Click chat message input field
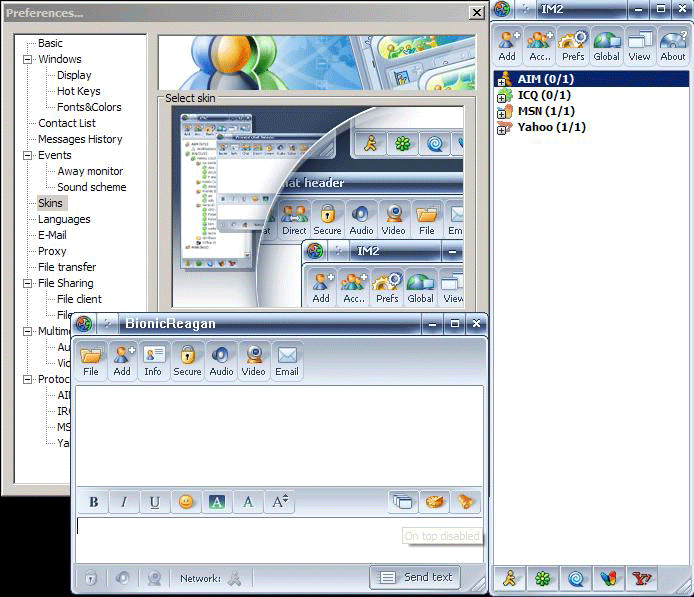694x597 pixels. click(x=279, y=540)
